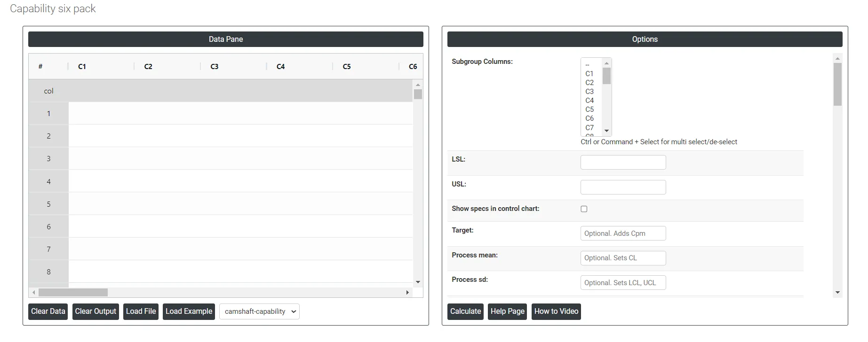Click Options panel scrollbar down arrow
868x342 pixels.
click(837, 293)
